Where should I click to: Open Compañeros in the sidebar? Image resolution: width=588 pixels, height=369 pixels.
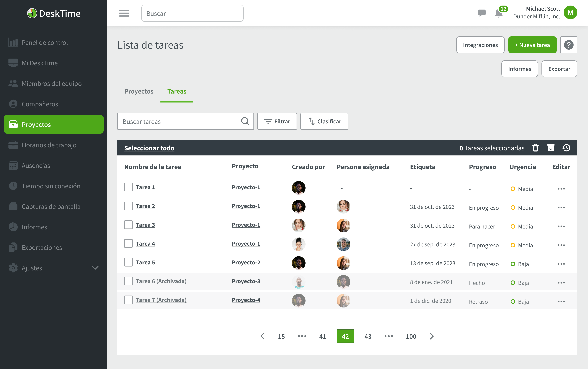tap(54, 104)
